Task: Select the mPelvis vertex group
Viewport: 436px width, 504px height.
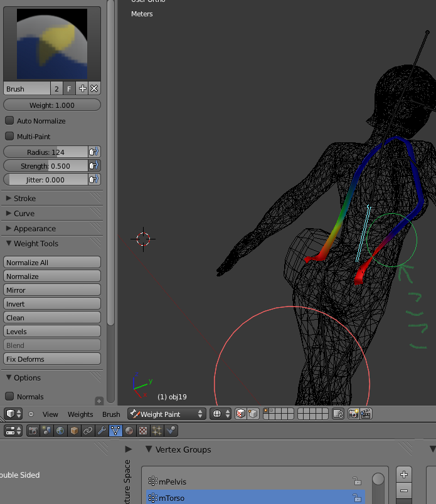Action: point(255,481)
